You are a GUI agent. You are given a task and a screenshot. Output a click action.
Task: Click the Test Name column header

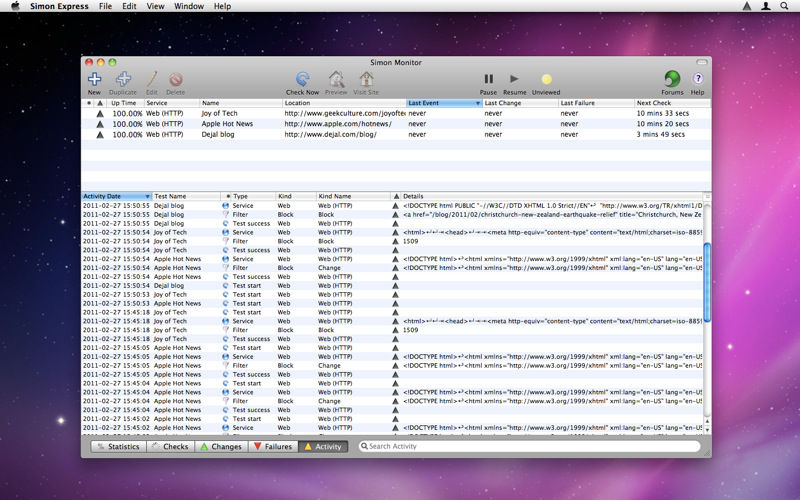tap(186, 196)
